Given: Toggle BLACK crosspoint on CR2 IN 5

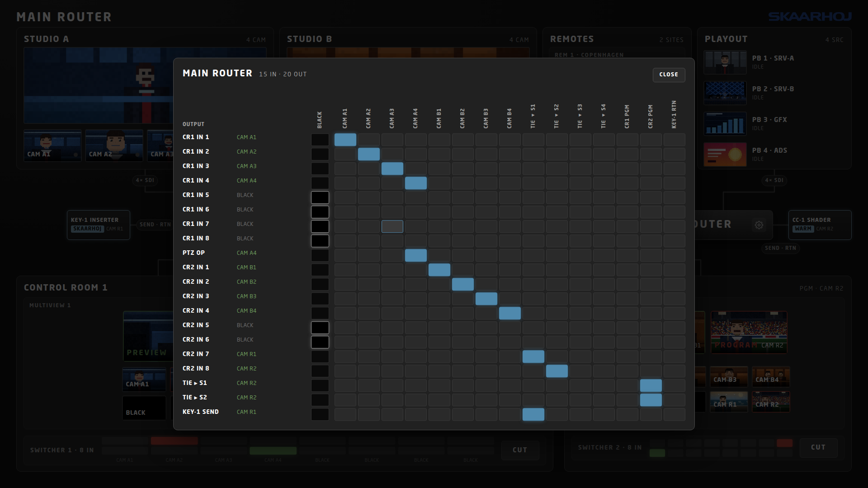Looking at the screenshot, I should click(x=320, y=328).
